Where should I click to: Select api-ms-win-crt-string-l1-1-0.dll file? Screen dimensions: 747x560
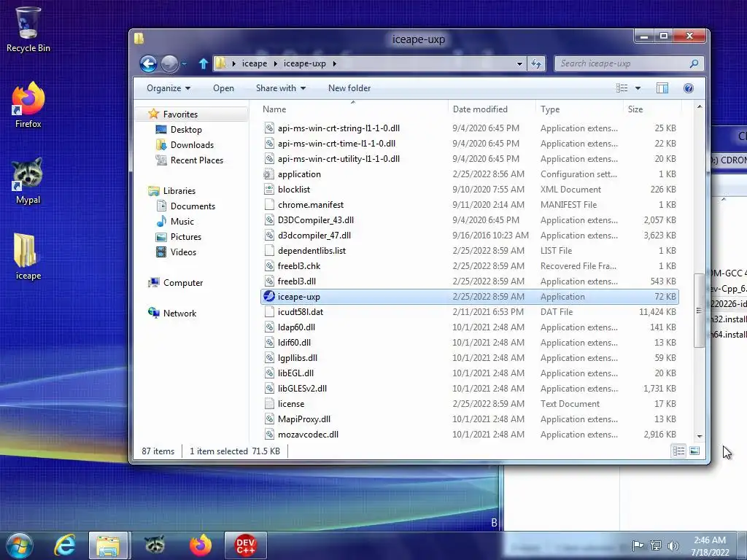pyautogui.click(x=338, y=128)
